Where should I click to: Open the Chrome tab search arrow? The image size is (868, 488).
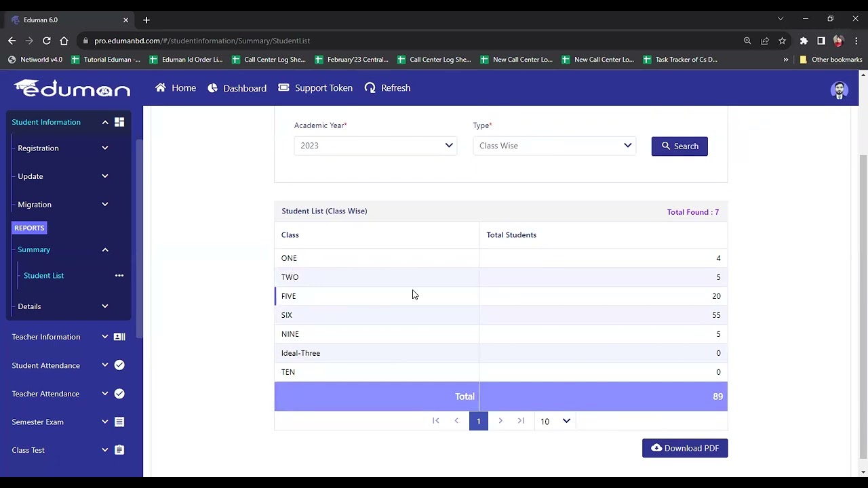781,19
